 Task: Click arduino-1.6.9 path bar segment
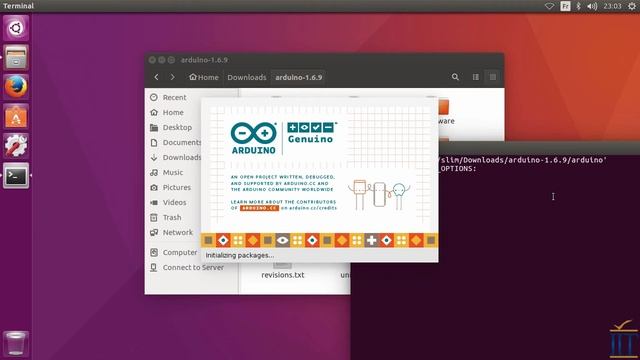[x=298, y=77]
